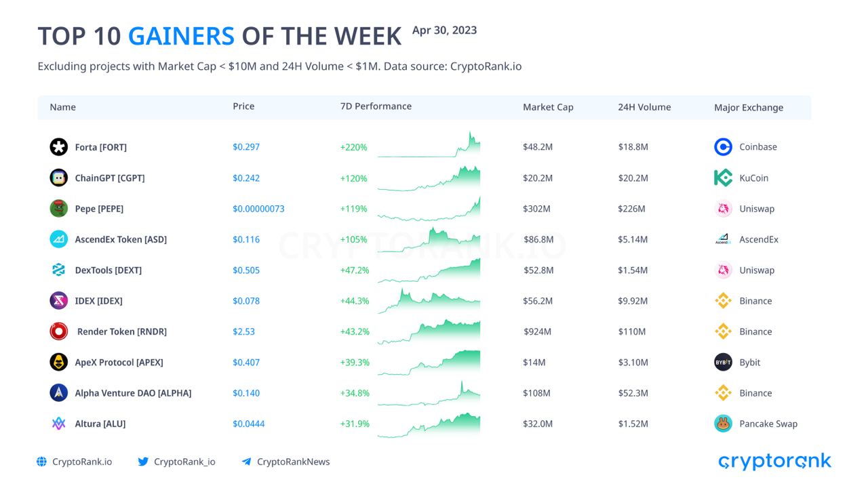The height and width of the screenshot is (488, 868).
Task: Click the Bybit exchange logo
Action: point(724,362)
